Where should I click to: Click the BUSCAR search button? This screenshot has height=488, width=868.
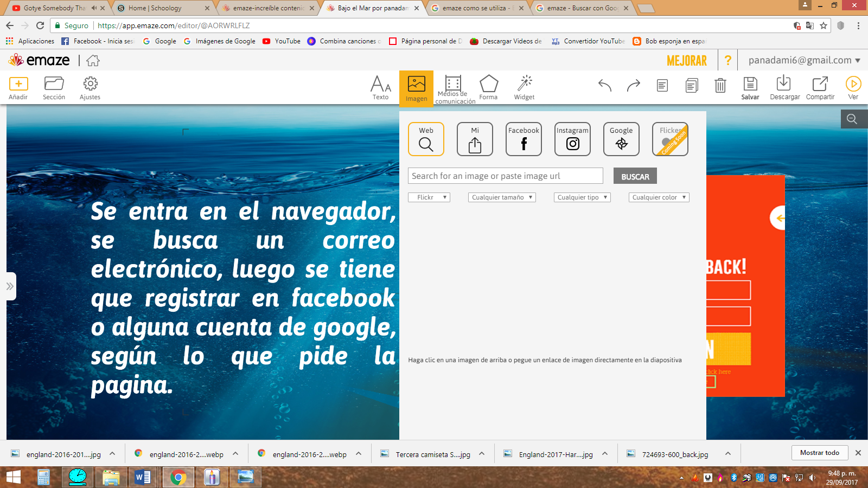click(x=635, y=176)
